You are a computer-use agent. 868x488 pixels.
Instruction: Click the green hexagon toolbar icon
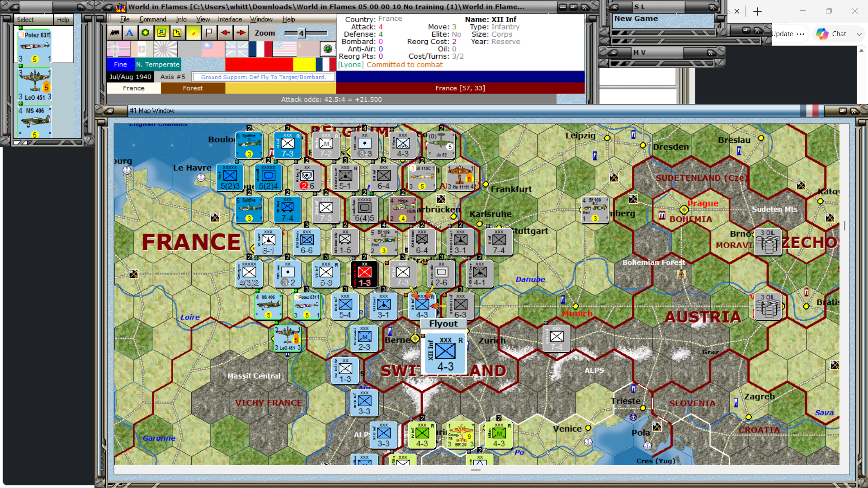[x=145, y=33]
